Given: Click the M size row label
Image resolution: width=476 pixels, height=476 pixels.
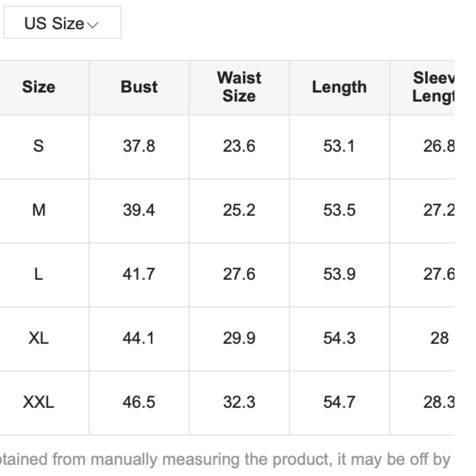Looking at the screenshot, I should tap(39, 210).
